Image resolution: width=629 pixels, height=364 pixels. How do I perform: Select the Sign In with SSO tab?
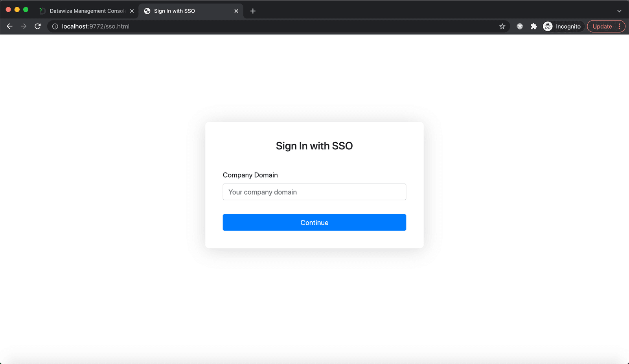[x=191, y=11]
